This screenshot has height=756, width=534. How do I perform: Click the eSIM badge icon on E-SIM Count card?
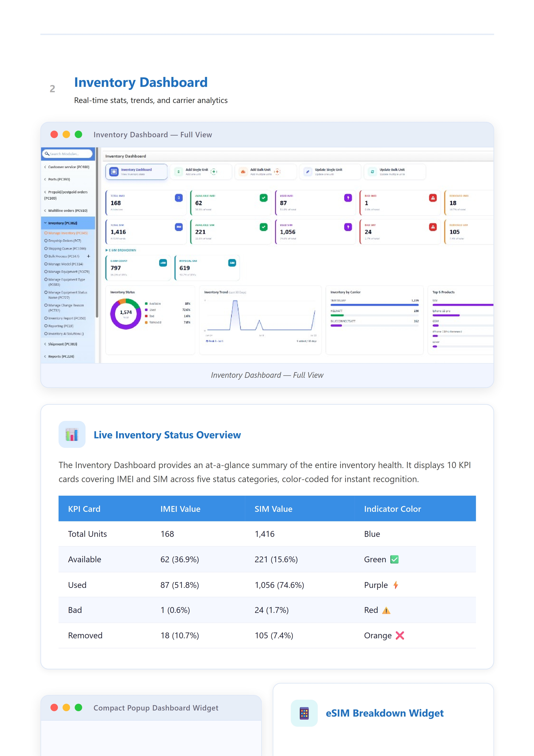pos(163,262)
